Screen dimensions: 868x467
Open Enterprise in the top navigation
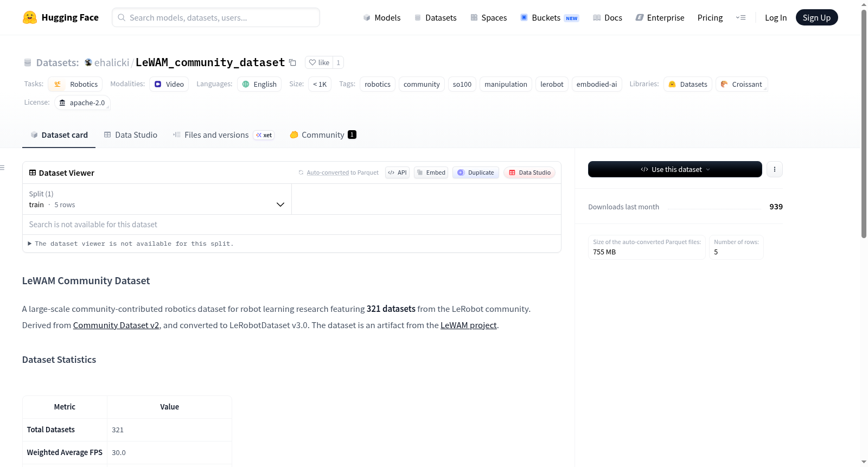click(x=660, y=17)
